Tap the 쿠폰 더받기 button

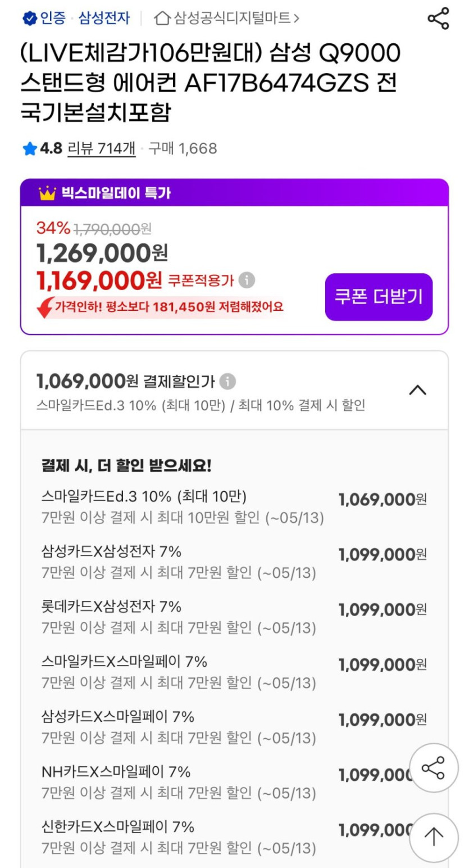(379, 297)
